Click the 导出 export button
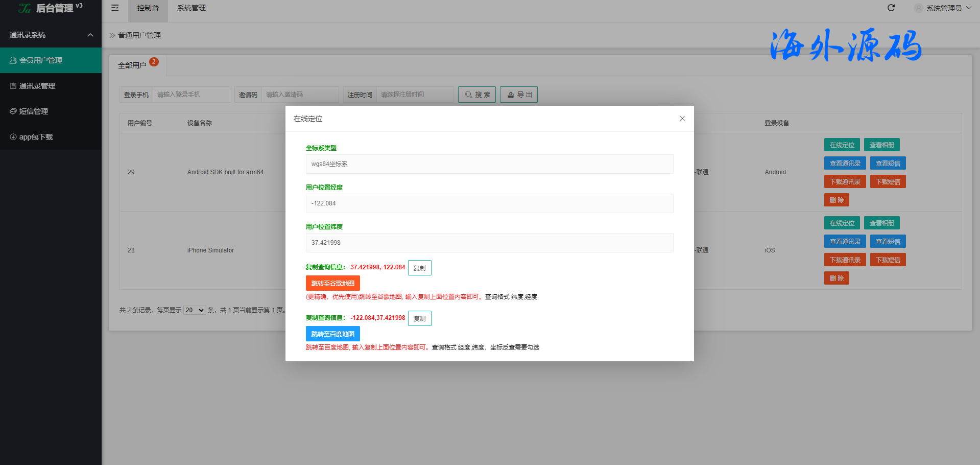 [x=518, y=95]
